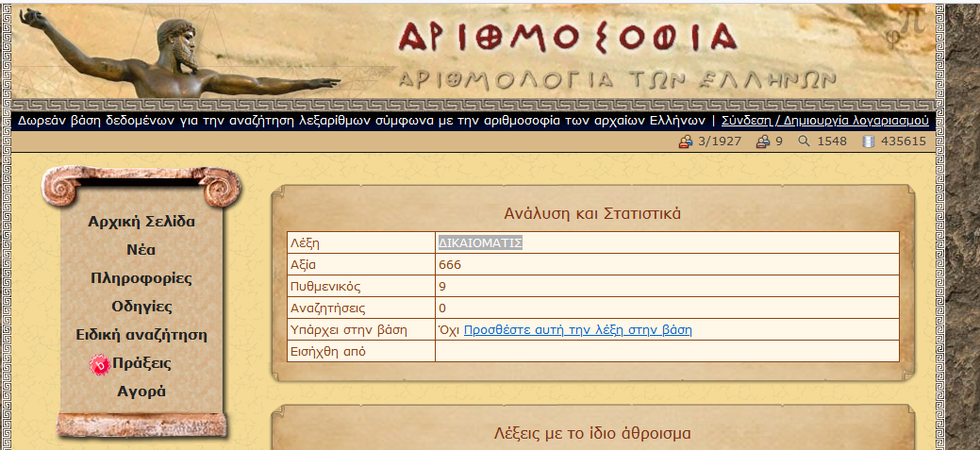Click the member count 3/1927

pos(720,142)
